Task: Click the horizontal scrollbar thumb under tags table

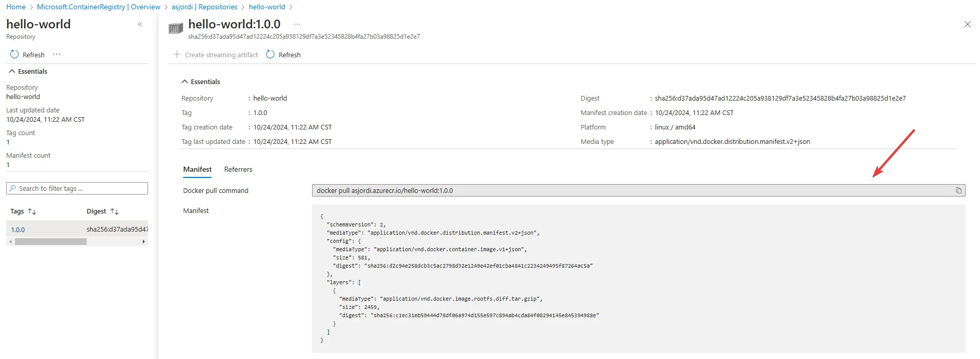Action: click(51, 241)
